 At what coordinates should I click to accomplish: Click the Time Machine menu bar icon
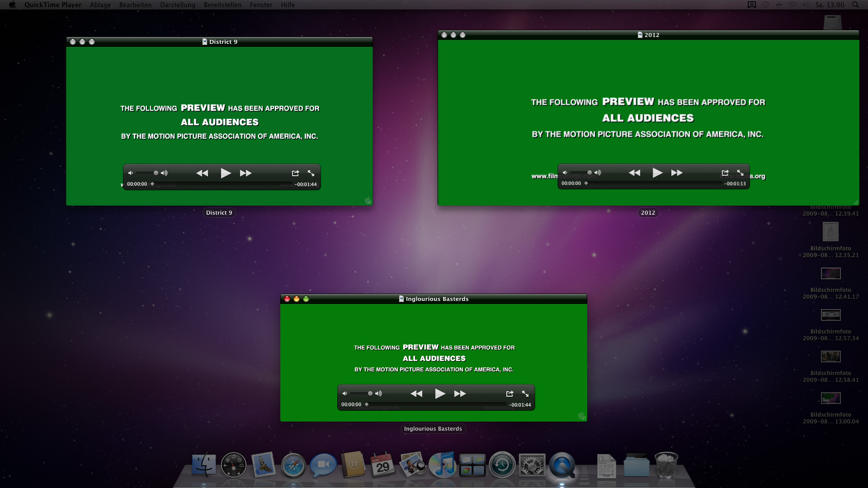coord(765,5)
